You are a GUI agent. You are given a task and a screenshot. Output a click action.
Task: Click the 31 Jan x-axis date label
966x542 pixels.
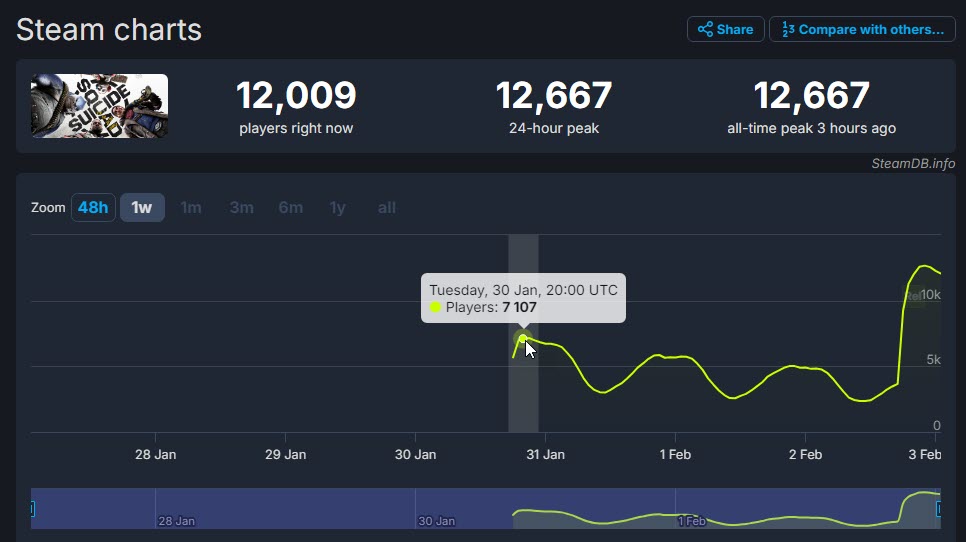tap(545, 454)
